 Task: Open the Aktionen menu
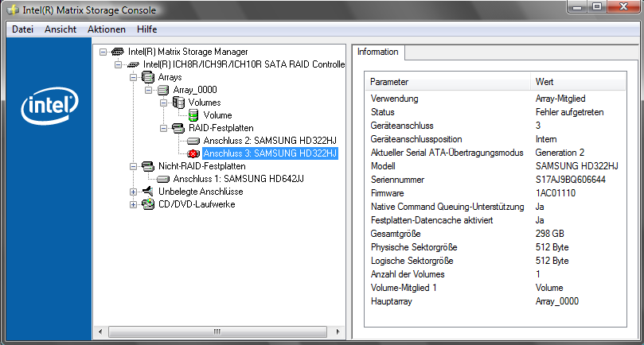coord(107,29)
